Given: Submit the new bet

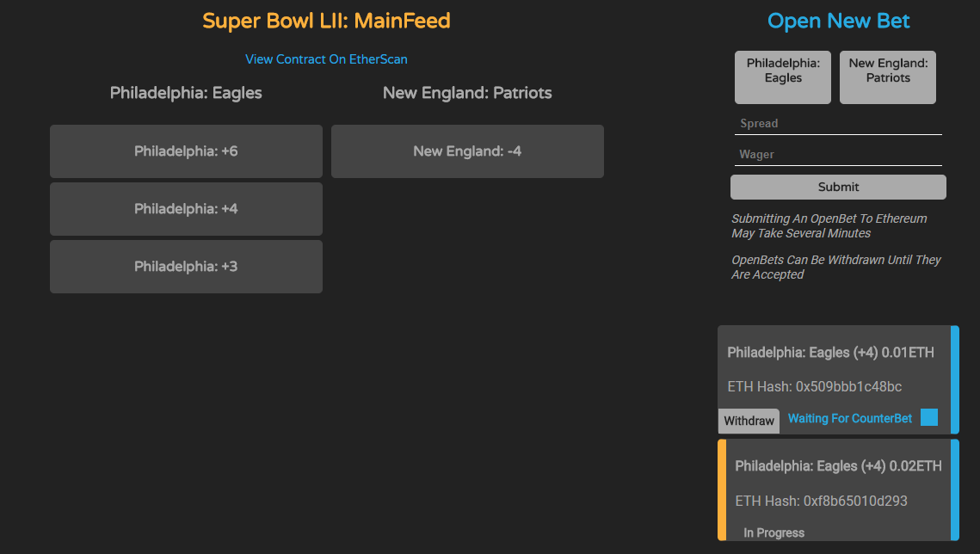Looking at the screenshot, I should pyautogui.click(x=838, y=187).
